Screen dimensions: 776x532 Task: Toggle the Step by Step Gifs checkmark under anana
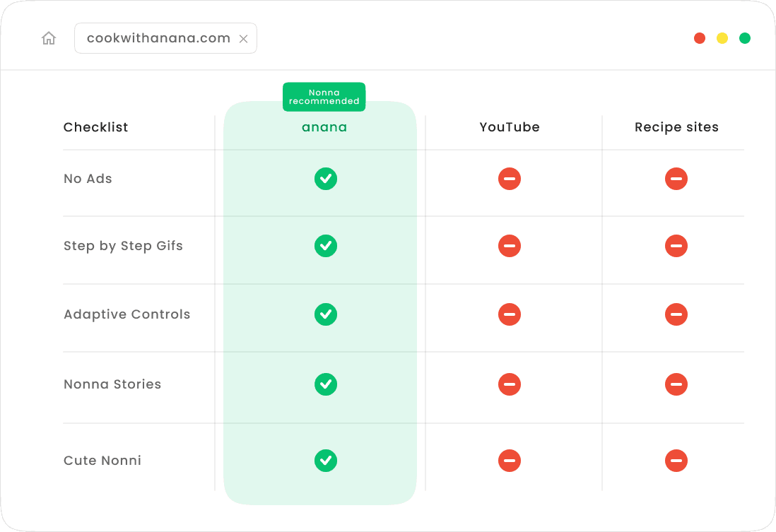326,246
